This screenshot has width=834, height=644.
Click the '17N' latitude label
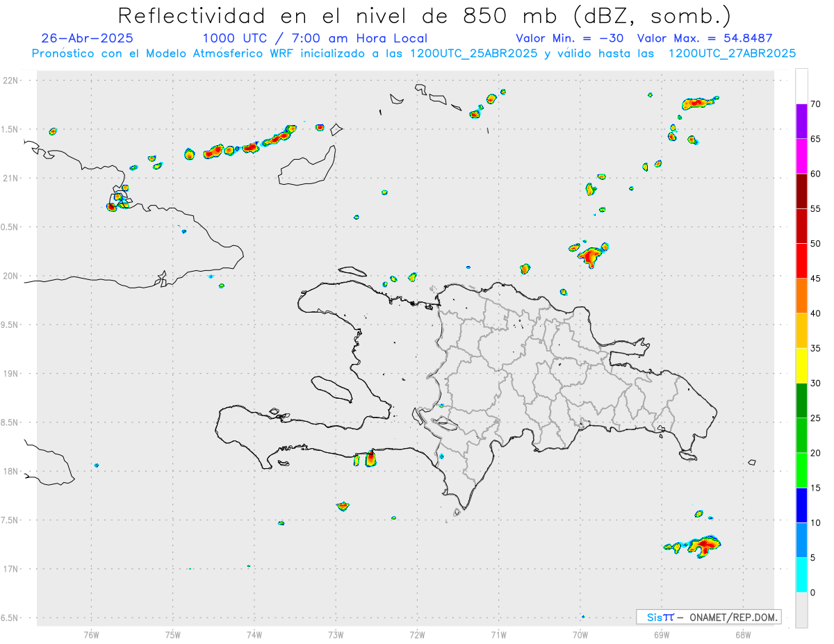pos(11,570)
